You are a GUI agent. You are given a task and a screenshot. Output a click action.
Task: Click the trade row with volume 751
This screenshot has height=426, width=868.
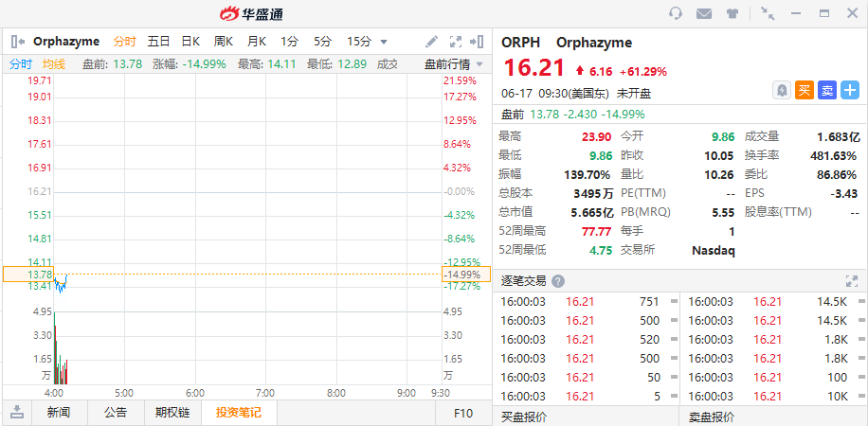588,302
